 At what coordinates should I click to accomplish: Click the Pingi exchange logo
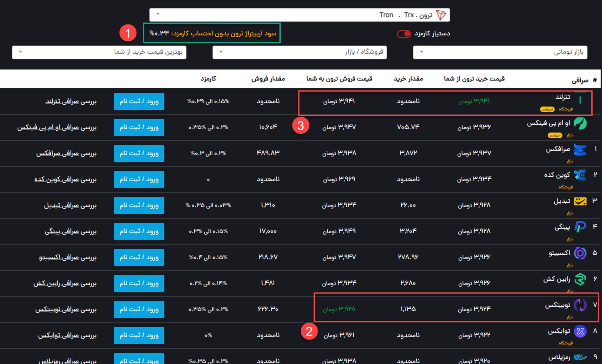pyautogui.click(x=580, y=227)
